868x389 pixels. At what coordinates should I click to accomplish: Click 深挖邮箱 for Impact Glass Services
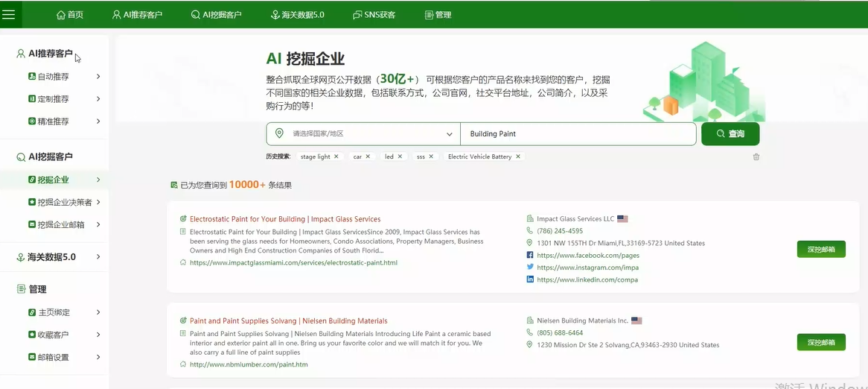pos(820,250)
